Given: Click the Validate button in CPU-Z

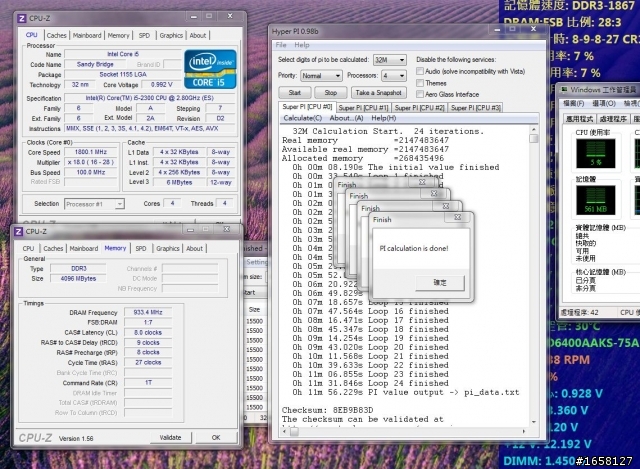Looking at the screenshot, I should (170, 438).
